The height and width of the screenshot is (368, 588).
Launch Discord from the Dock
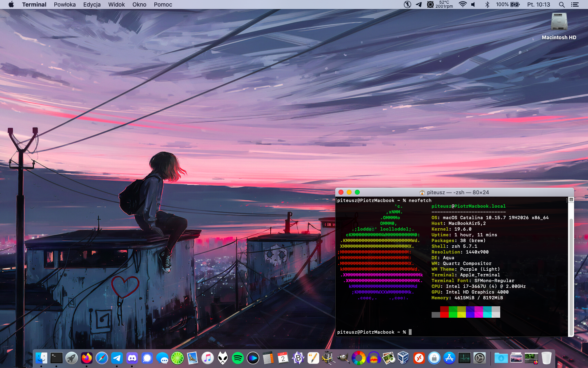click(132, 358)
